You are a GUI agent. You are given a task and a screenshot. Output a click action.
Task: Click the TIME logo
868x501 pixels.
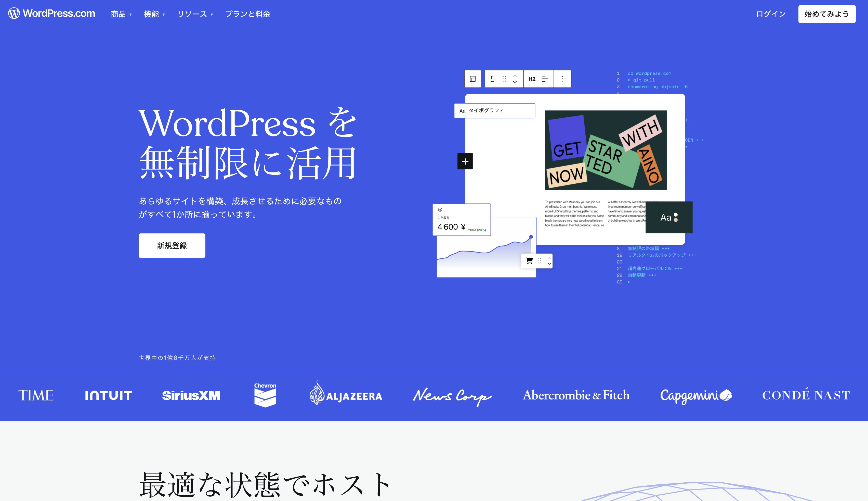(x=36, y=395)
